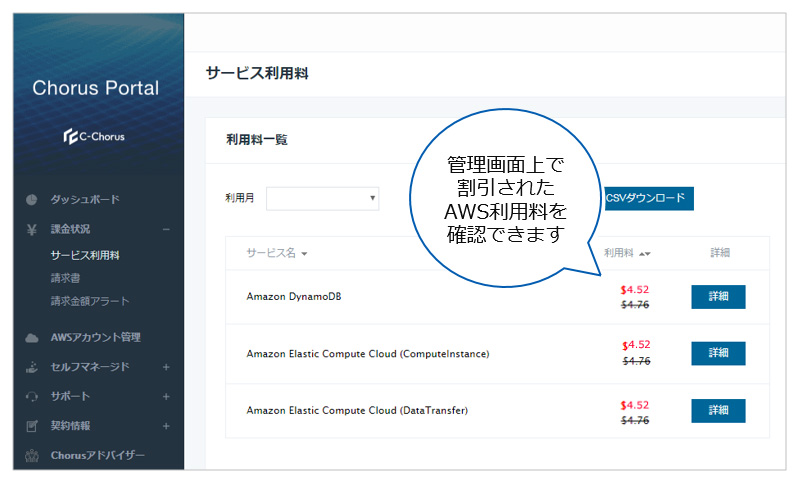Click the contract information document icon
The width and height of the screenshot is (797, 478).
pyautogui.click(x=32, y=426)
